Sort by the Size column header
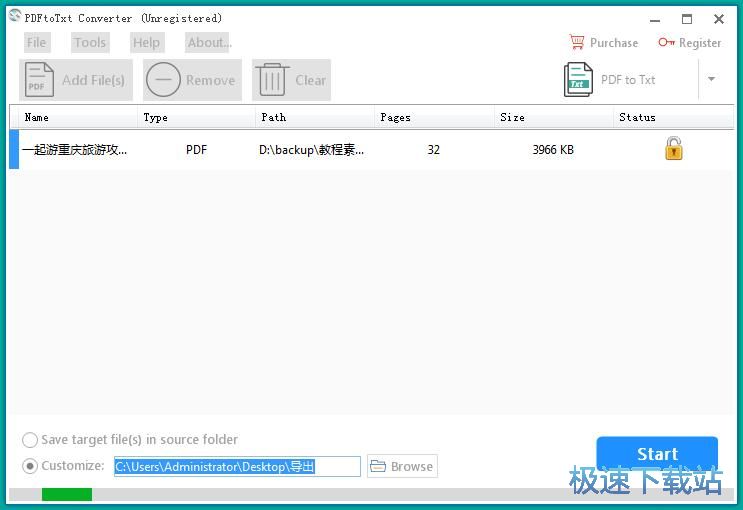 [553, 117]
